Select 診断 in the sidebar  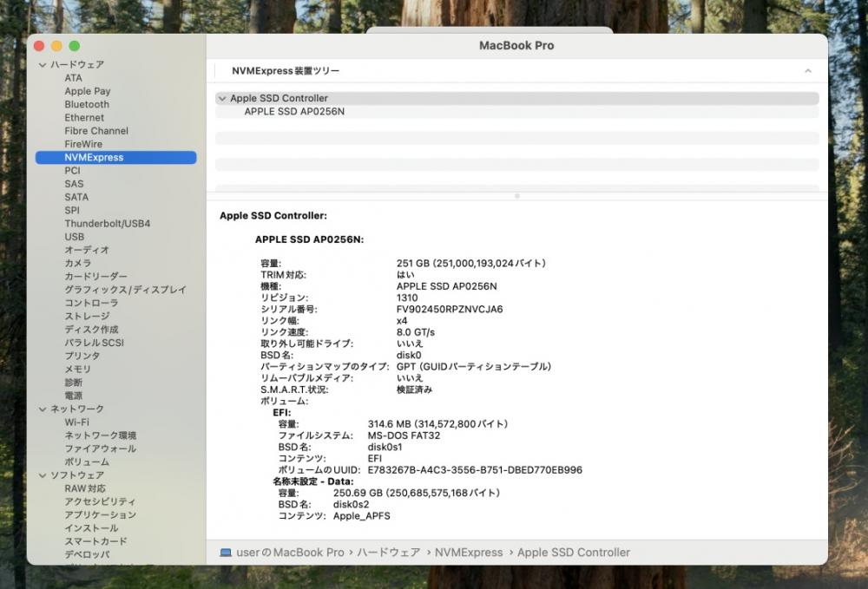(x=73, y=383)
